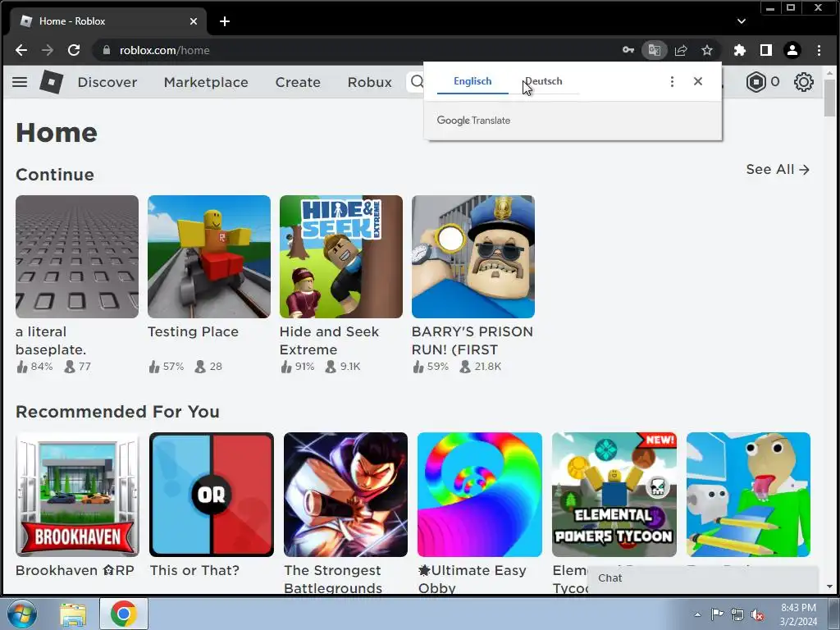Open the Chrome profile avatar
This screenshot has width=840, height=630.
pos(792,50)
